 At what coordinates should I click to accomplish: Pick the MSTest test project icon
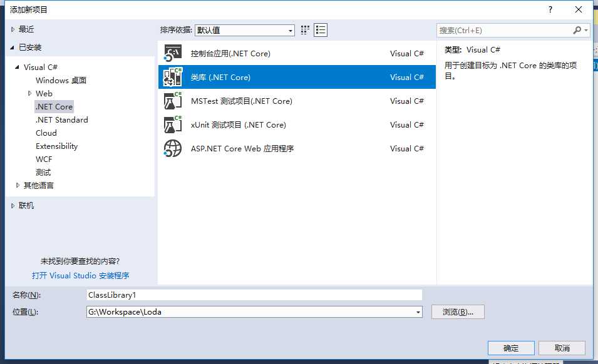click(173, 101)
